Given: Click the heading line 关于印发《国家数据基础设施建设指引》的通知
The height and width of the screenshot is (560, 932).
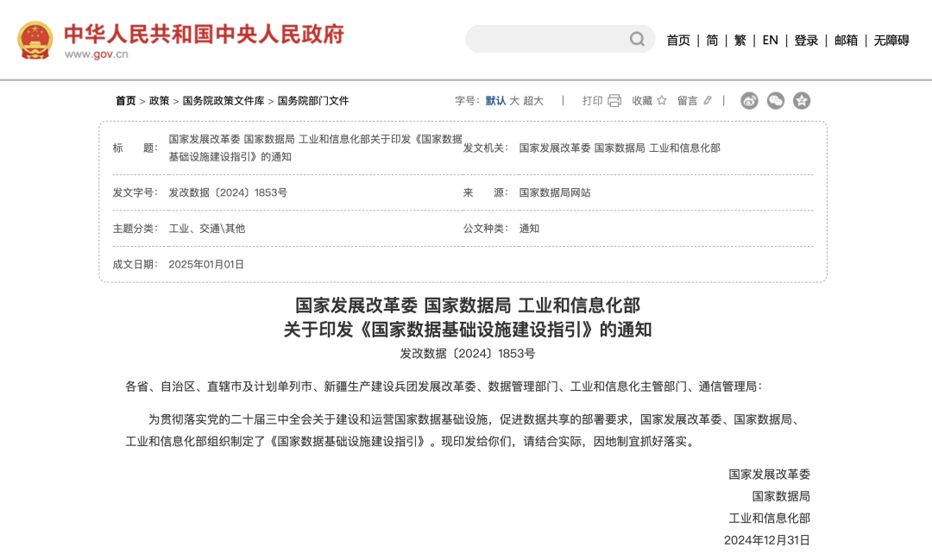Looking at the screenshot, I should click(x=468, y=330).
